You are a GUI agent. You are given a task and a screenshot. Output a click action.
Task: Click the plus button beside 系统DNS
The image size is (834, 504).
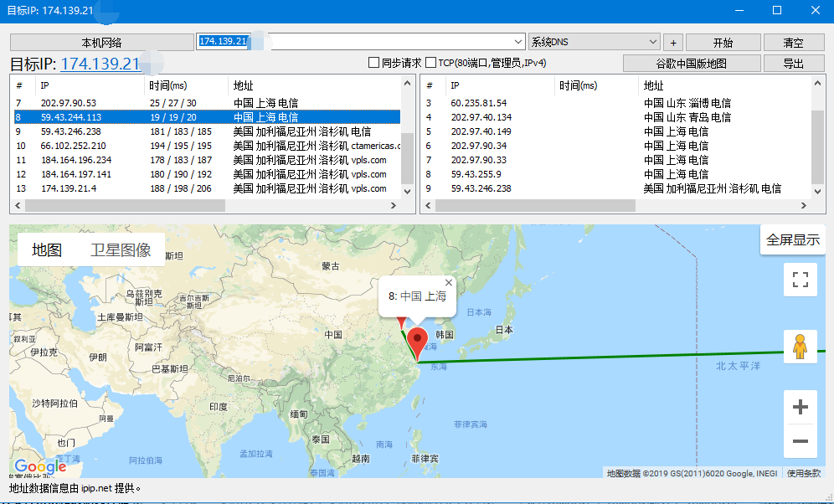coord(673,43)
